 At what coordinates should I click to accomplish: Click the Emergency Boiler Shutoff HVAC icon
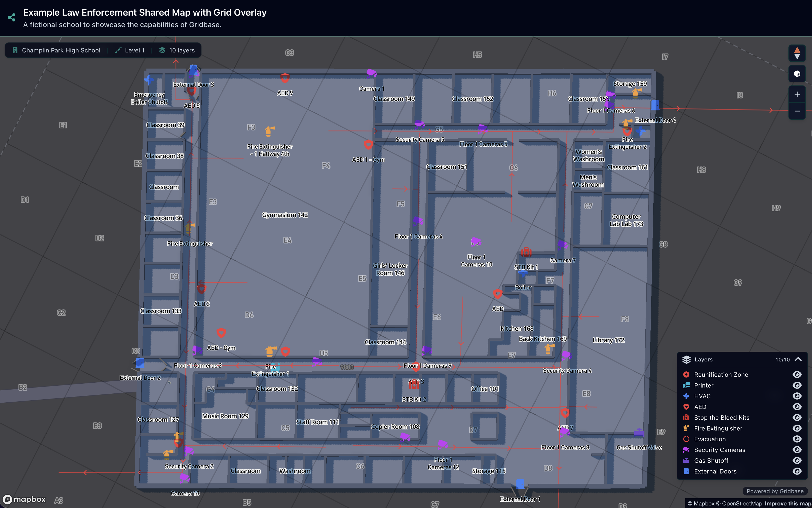click(149, 80)
